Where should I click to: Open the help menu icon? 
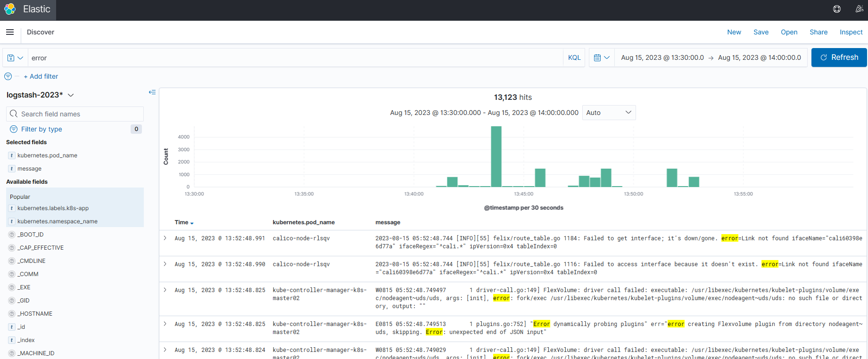click(837, 9)
